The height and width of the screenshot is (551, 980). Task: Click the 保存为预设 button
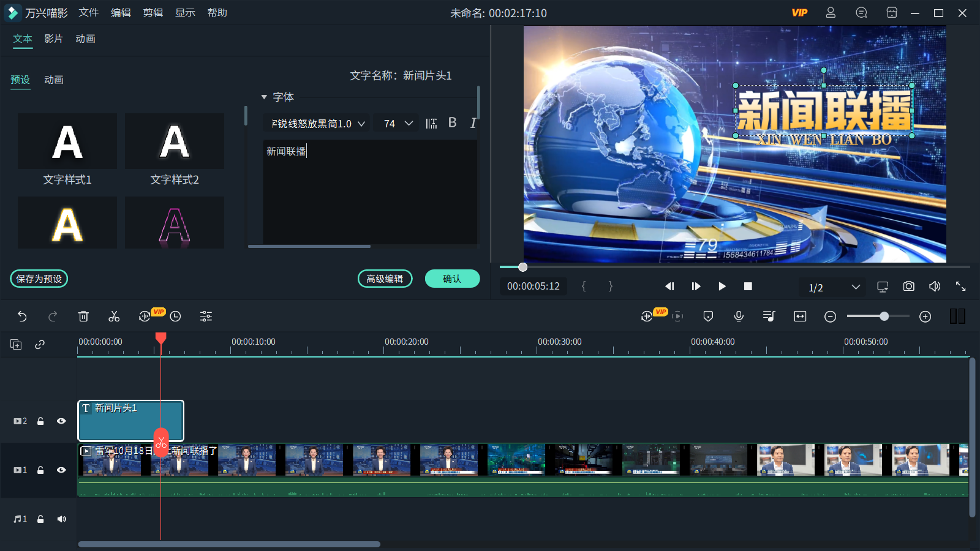tap(39, 279)
